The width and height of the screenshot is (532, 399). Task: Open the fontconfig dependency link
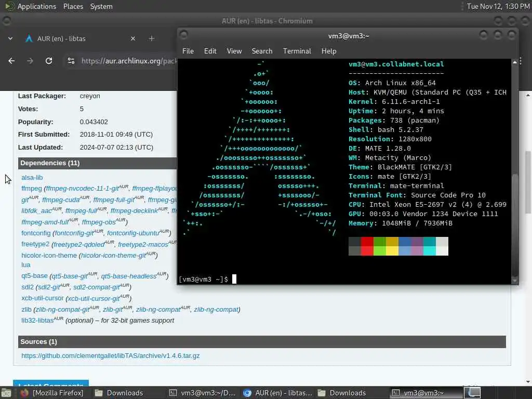(36, 233)
